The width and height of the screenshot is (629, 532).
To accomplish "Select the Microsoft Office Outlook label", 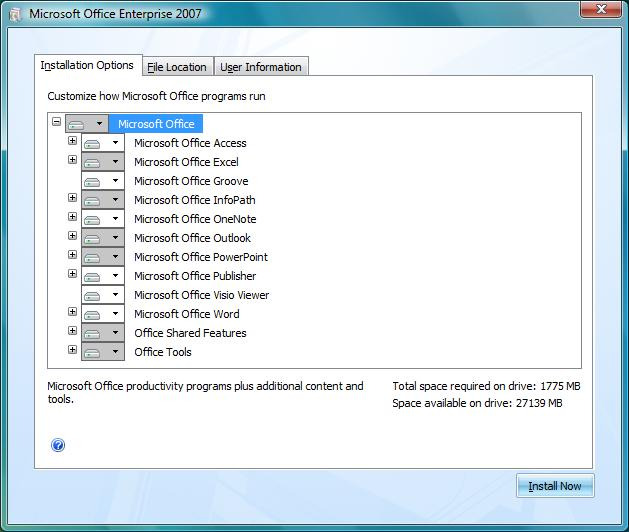I will point(192,238).
